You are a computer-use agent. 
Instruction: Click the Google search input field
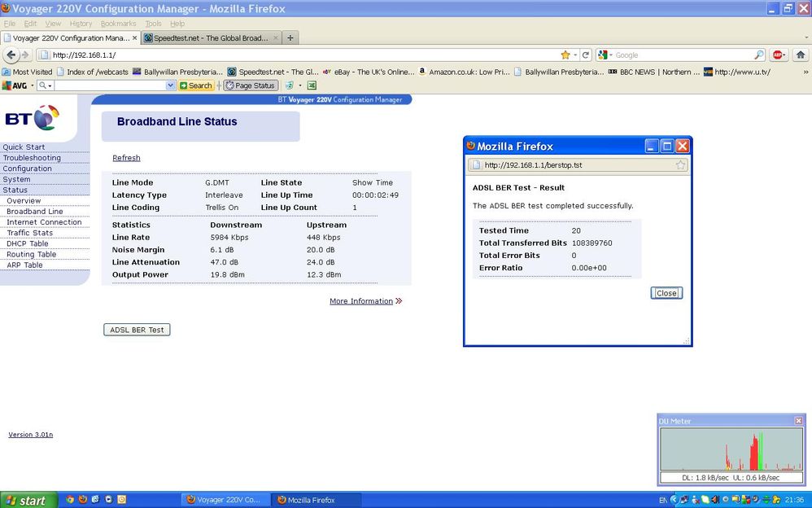683,55
